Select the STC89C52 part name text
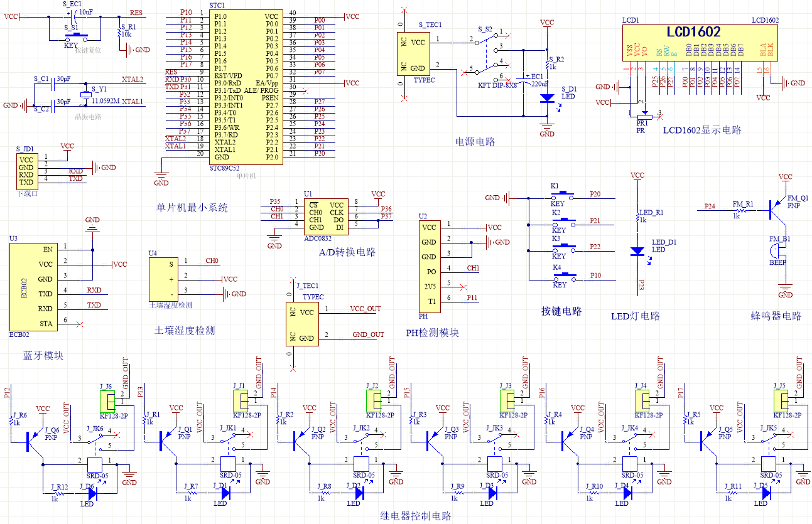 click(225, 168)
